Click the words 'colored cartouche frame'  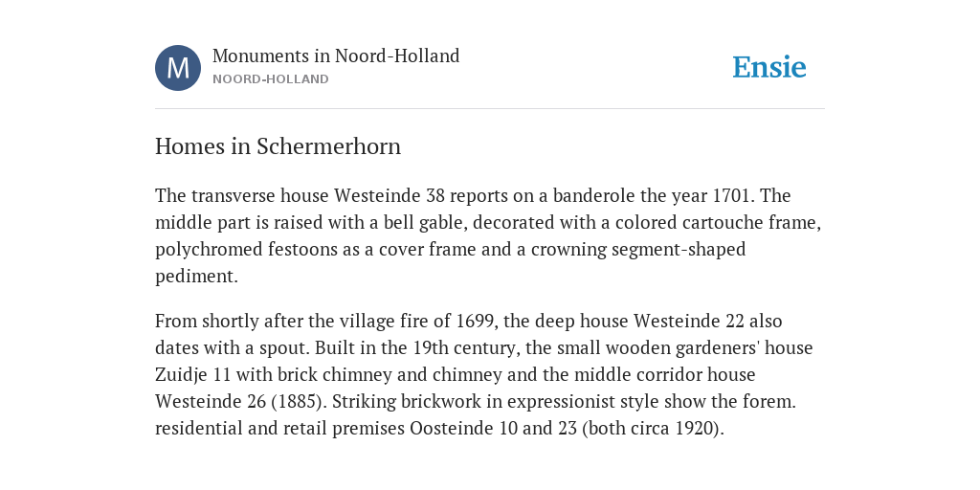click(x=716, y=222)
